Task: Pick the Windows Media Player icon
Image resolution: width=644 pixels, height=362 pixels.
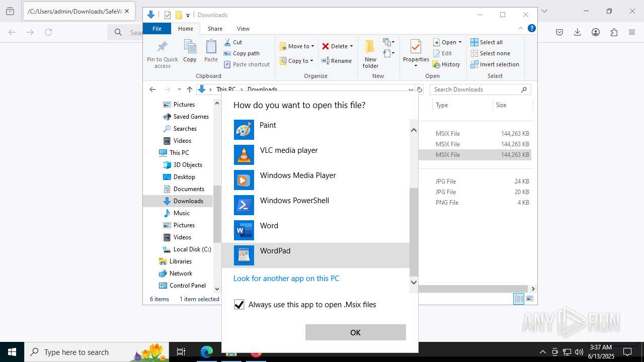Action: [244, 180]
